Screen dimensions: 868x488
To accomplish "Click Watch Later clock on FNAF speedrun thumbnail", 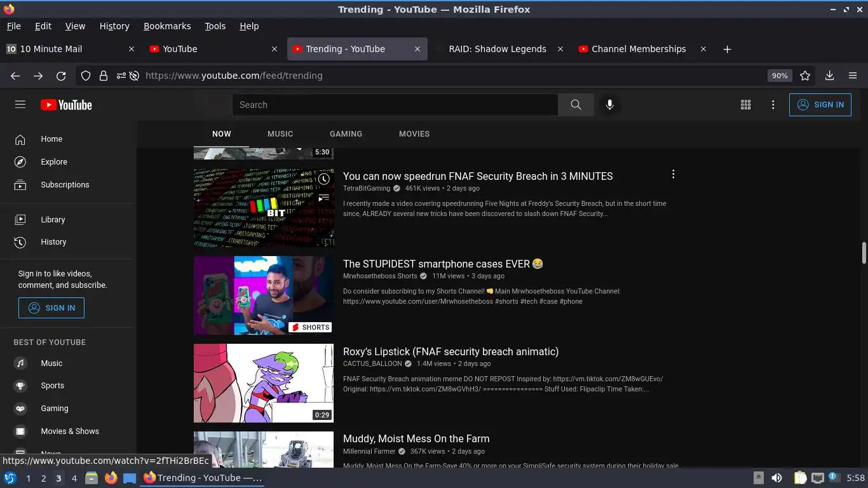I will click(324, 179).
